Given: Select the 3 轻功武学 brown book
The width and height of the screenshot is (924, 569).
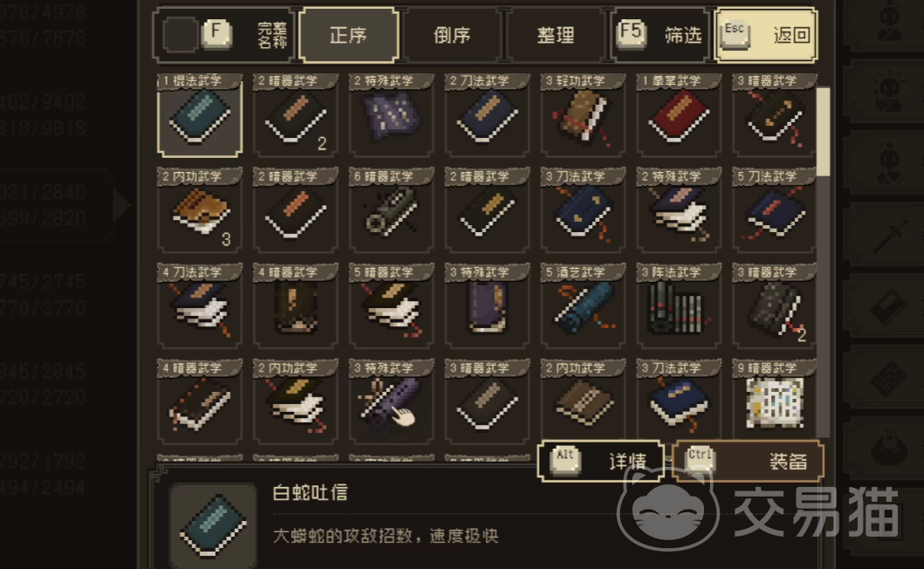Looking at the screenshot, I should (583, 115).
